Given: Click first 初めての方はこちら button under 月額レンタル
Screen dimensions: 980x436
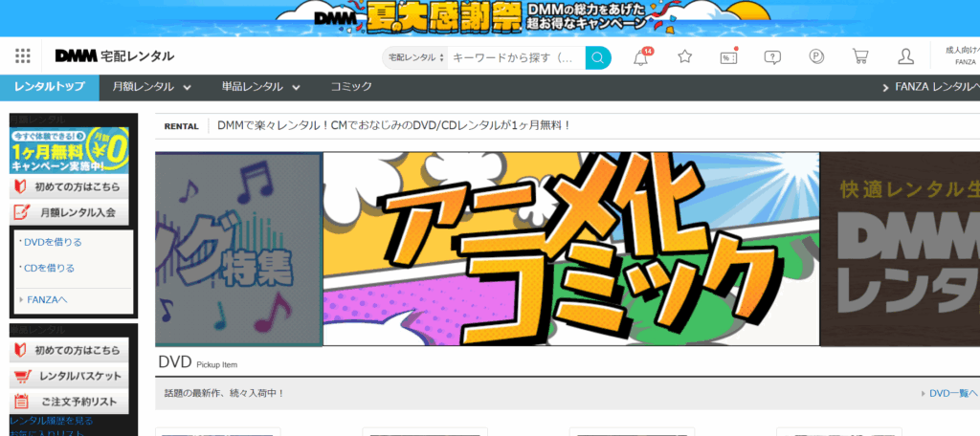Looking at the screenshot, I should click(69, 186).
